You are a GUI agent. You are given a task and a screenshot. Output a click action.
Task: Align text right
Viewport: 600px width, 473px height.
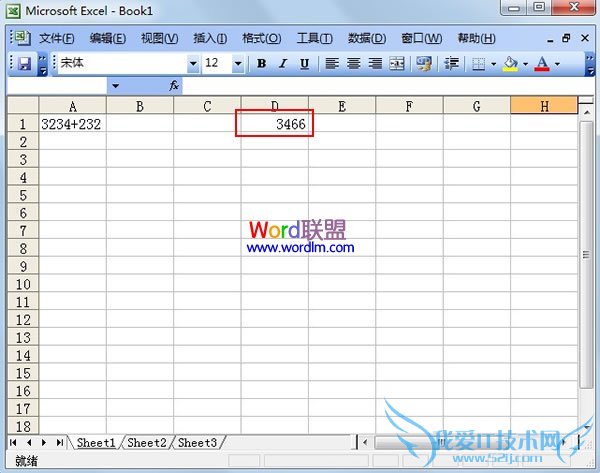pos(375,63)
